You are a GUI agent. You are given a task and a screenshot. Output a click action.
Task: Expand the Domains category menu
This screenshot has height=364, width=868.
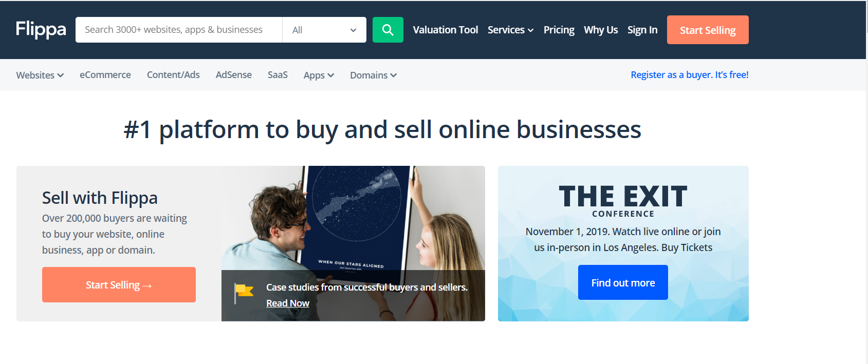pos(373,75)
